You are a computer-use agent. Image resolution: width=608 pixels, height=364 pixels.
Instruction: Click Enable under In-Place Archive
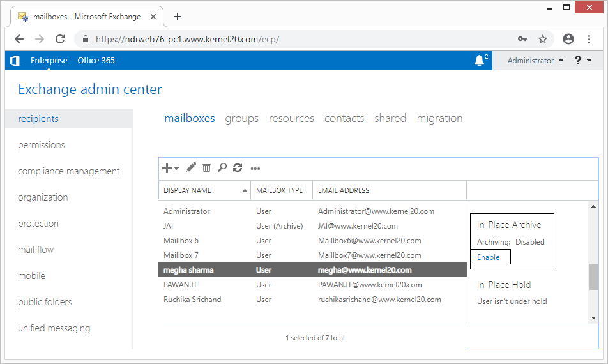coord(488,257)
